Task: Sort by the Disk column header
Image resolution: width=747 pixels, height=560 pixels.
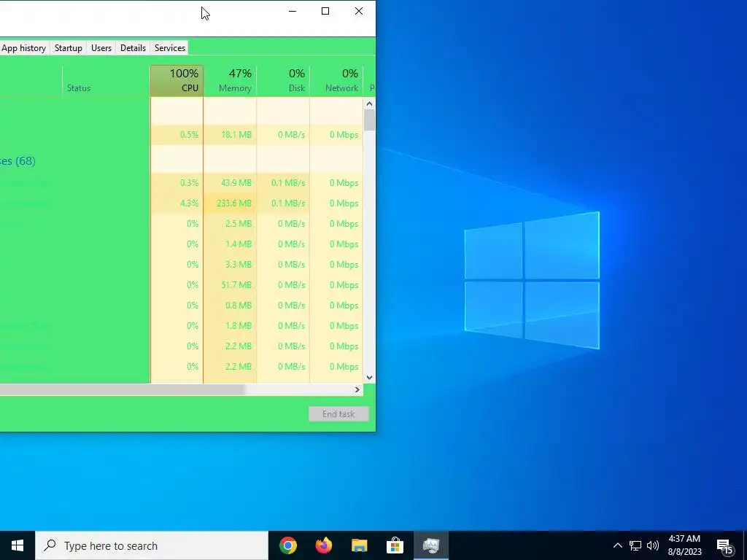Action: coord(283,81)
